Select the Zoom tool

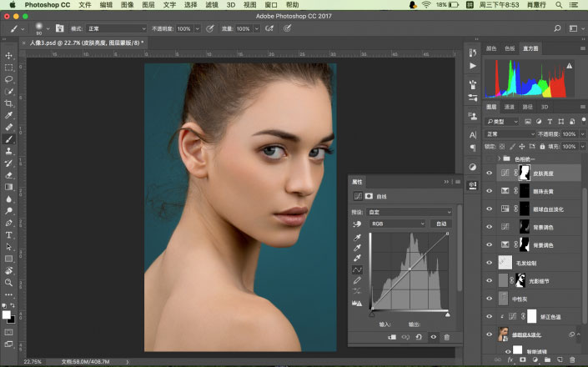[9, 283]
